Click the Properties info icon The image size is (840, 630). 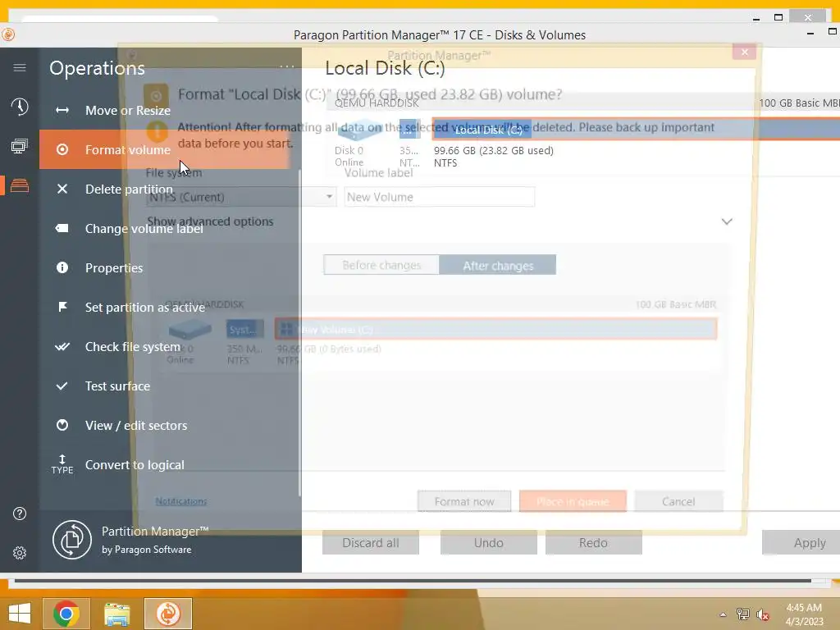click(62, 267)
